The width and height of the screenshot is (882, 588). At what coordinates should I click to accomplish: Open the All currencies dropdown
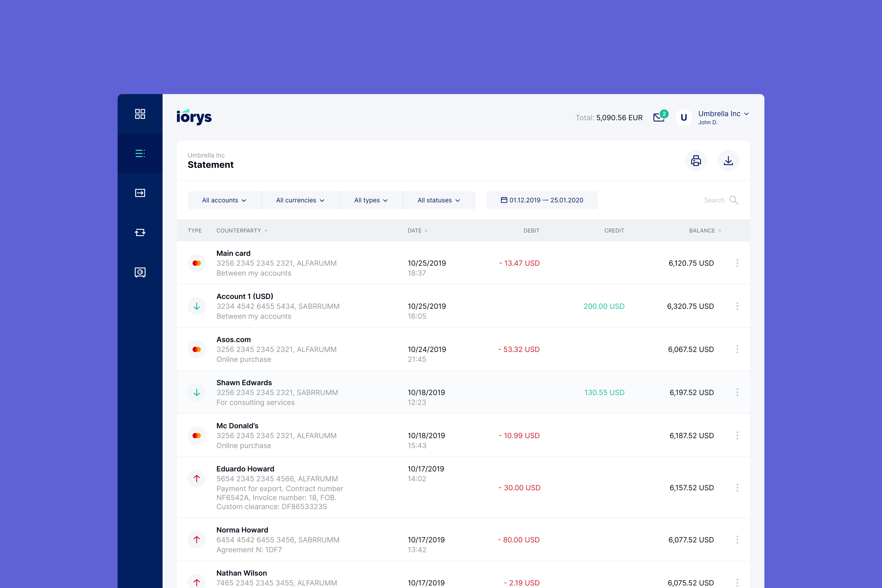pyautogui.click(x=300, y=200)
